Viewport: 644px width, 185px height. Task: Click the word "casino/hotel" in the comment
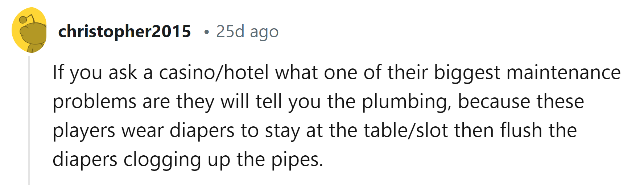pos(214,72)
